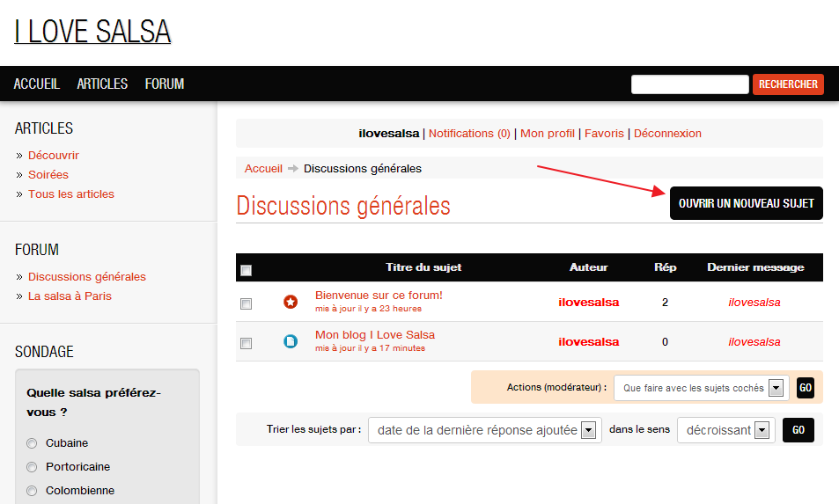Open Notifications (0)

pyautogui.click(x=469, y=134)
